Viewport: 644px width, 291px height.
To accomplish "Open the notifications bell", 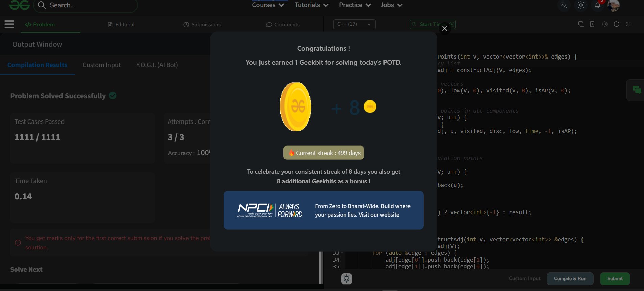I will click(x=598, y=5).
